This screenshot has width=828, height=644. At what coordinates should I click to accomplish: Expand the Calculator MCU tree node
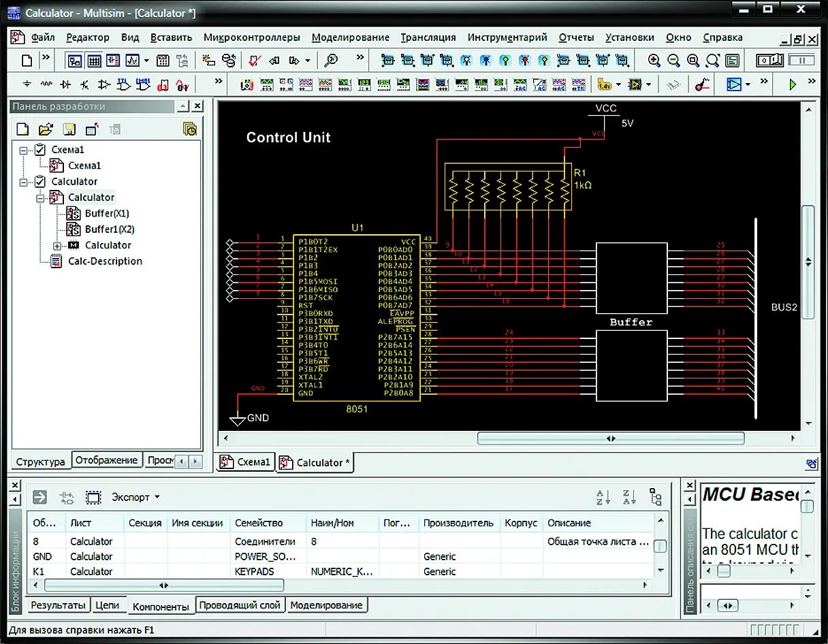tap(57, 246)
